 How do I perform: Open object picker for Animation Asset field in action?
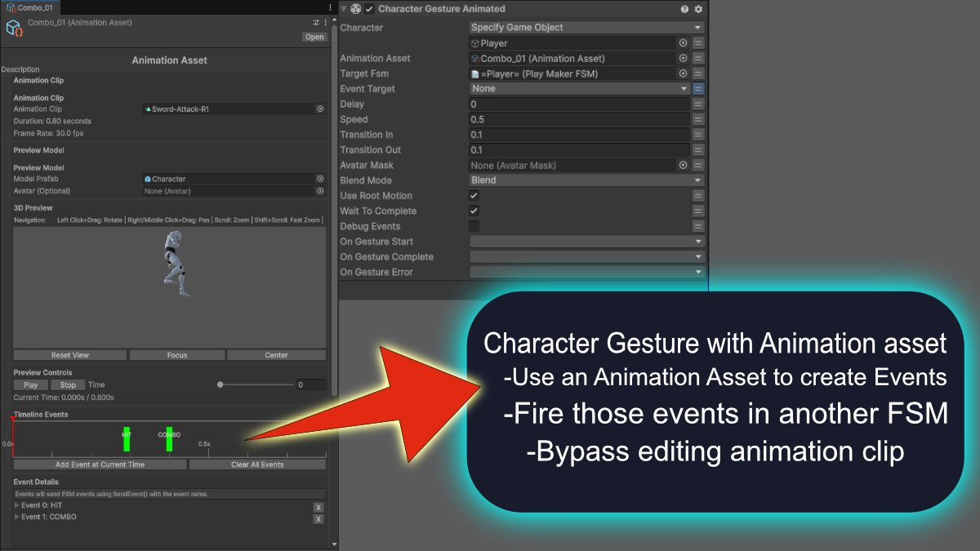[x=683, y=59]
